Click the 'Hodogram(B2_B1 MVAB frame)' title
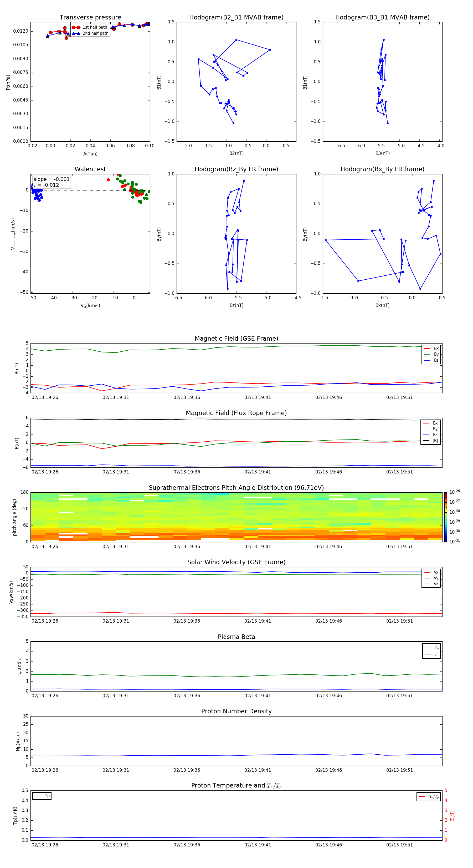 coord(236,18)
